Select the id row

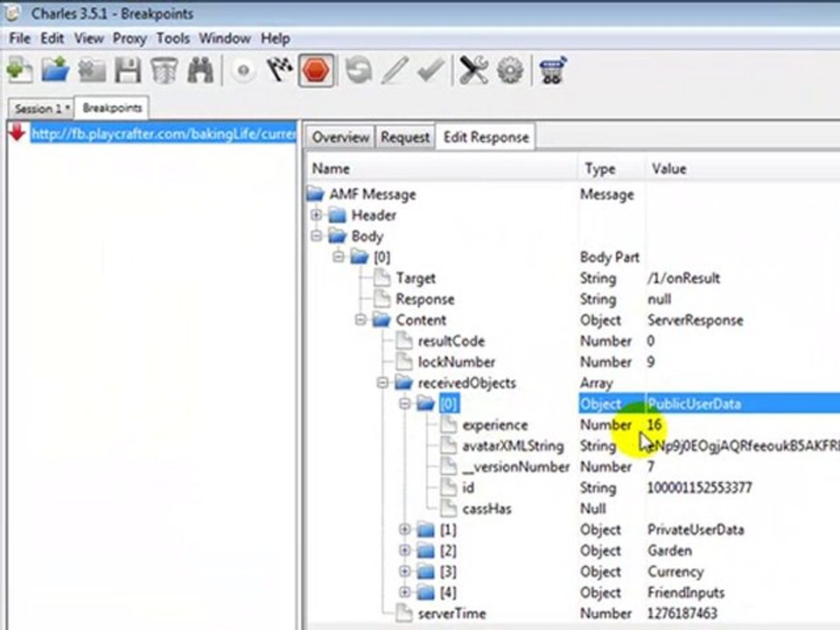[573, 488]
